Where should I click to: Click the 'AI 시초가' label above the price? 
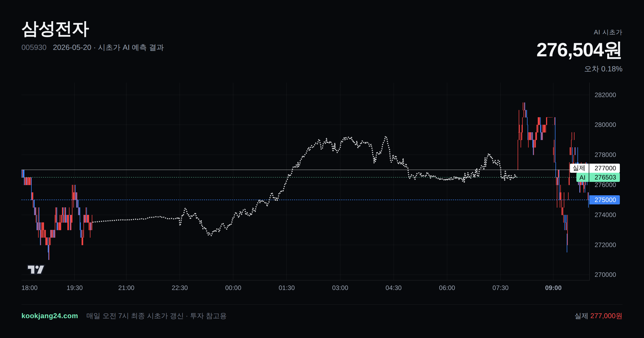pos(608,32)
